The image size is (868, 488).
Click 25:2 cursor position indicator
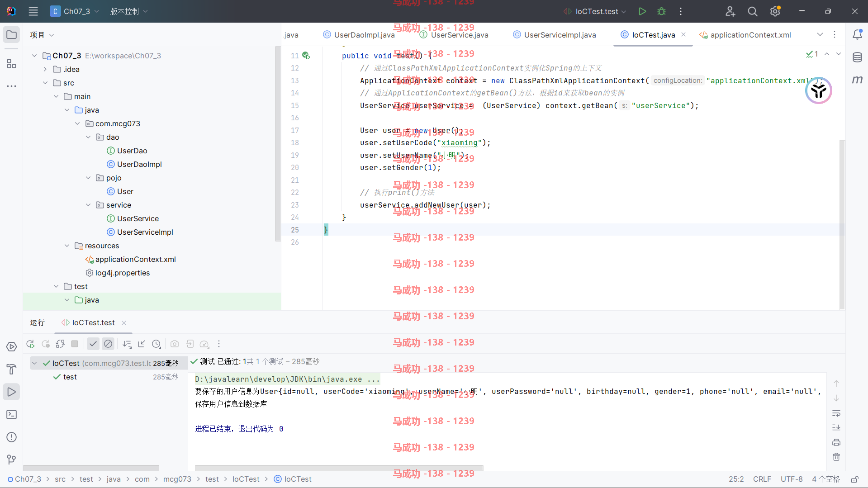click(x=736, y=479)
